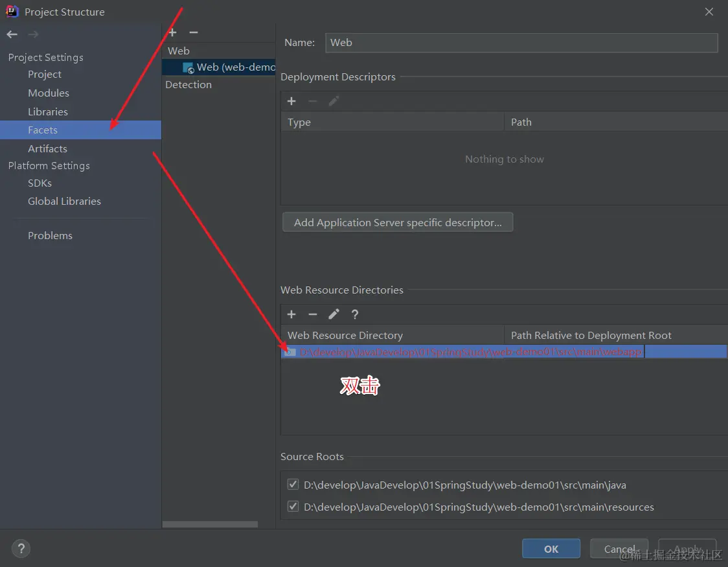Click Path Relative to Deployment Root header

(616, 335)
